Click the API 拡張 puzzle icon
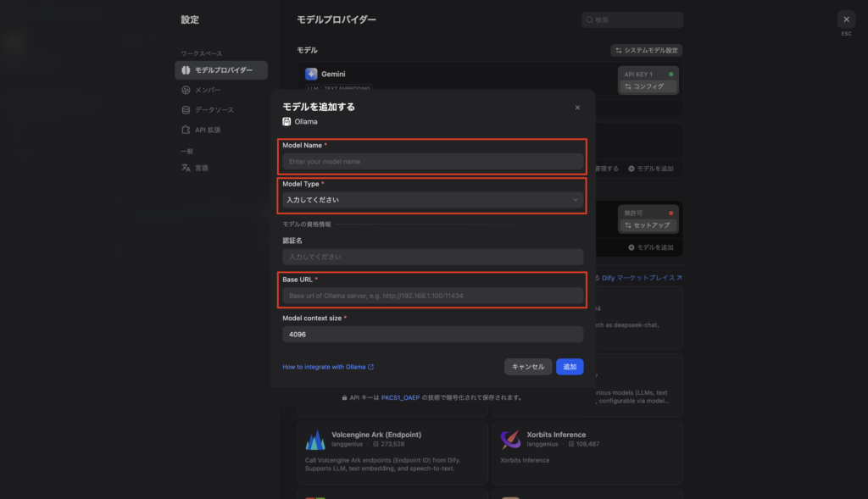This screenshot has height=499, width=868. pos(186,130)
